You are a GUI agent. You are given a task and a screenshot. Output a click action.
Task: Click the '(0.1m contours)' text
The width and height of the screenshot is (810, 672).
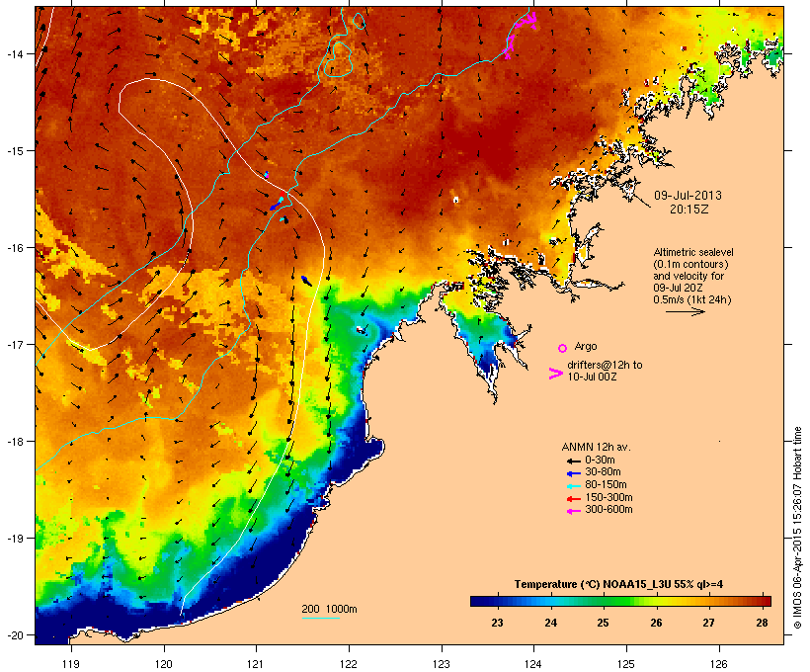[690, 264]
